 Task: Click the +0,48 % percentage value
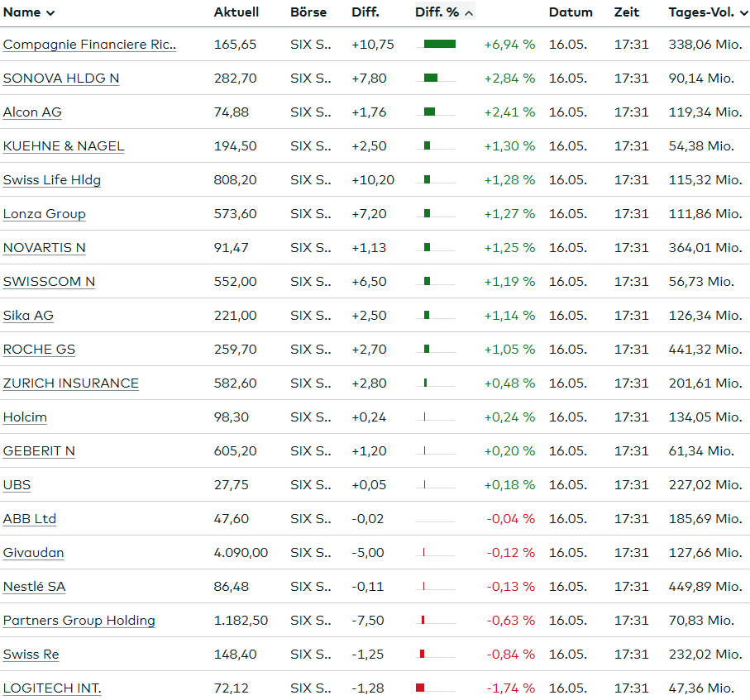(x=509, y=383)
